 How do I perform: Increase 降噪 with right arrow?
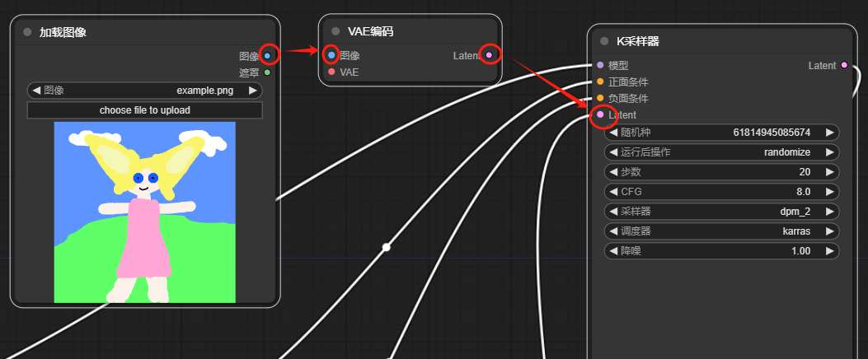pyautogui.click(x=830, y=251)
